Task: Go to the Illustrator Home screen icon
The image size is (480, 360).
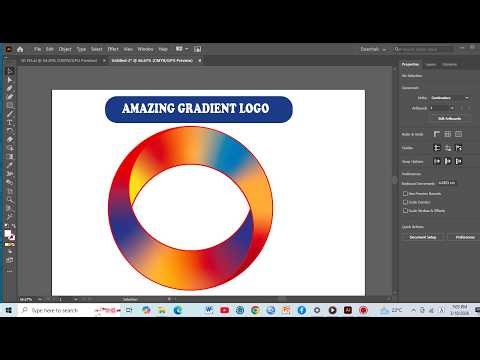Action: click(x=20, y=49)
